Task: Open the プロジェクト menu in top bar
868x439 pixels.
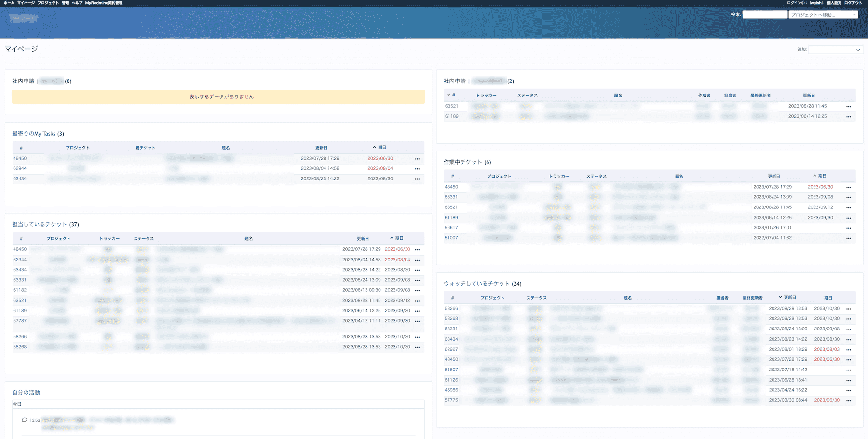Action: pos(48,3)
